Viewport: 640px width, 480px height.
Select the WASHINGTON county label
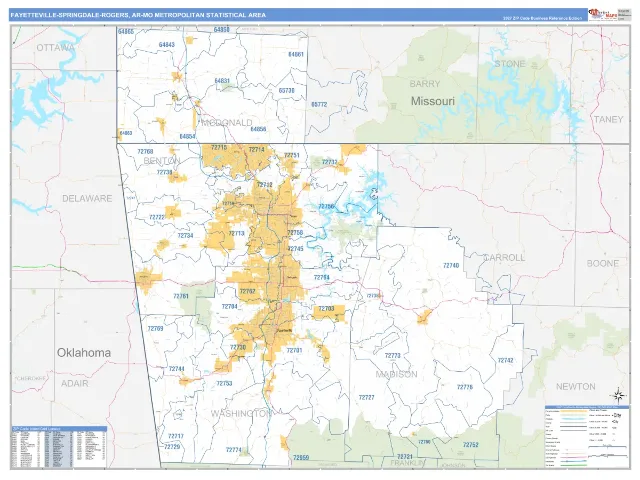click(x=241, y=413)
